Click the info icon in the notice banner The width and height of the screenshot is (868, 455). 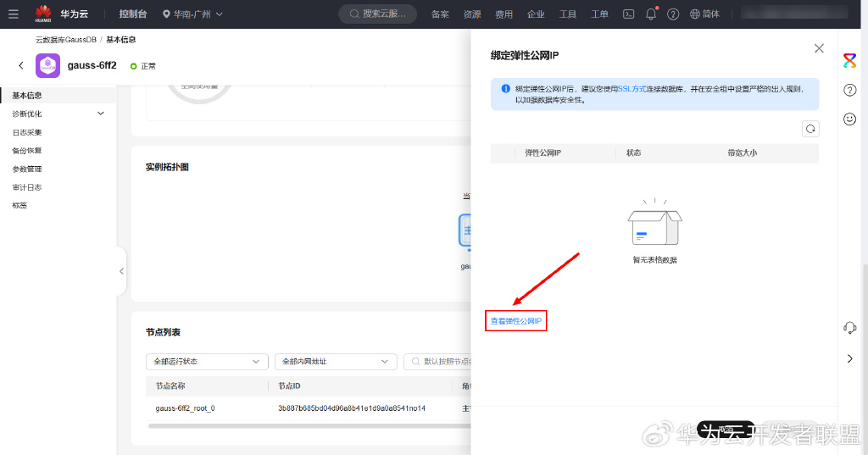505,89
